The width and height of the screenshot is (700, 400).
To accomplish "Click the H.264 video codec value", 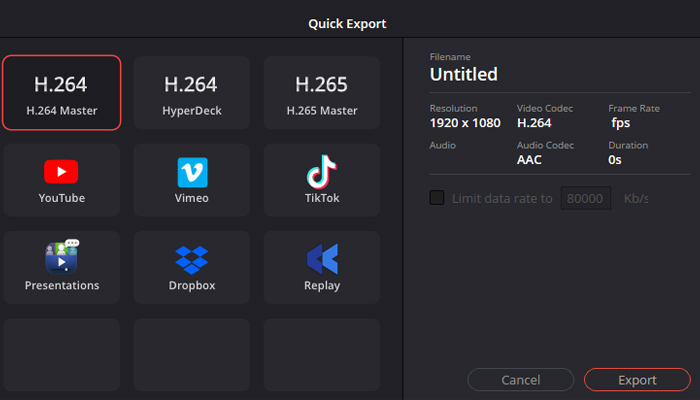I will pos(534,123).
